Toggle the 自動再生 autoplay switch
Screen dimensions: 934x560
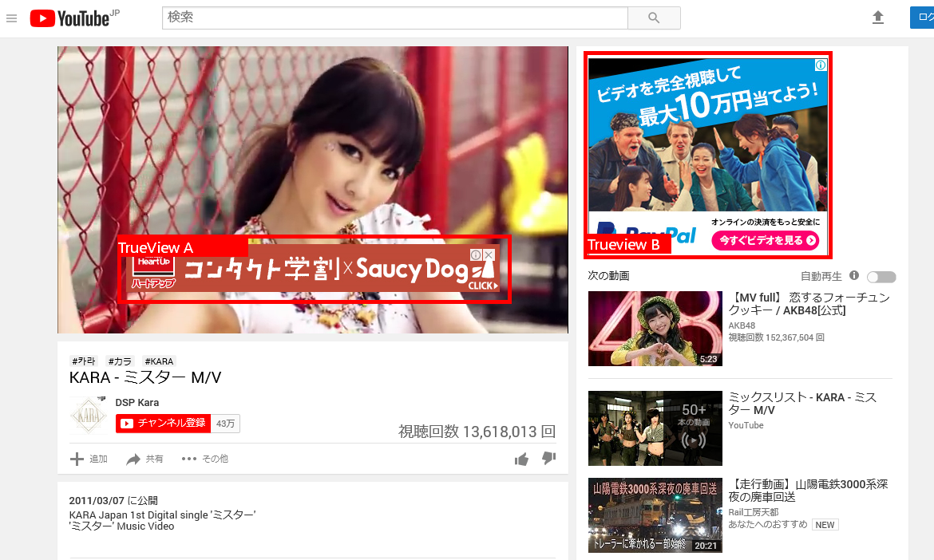click(881, 277)
